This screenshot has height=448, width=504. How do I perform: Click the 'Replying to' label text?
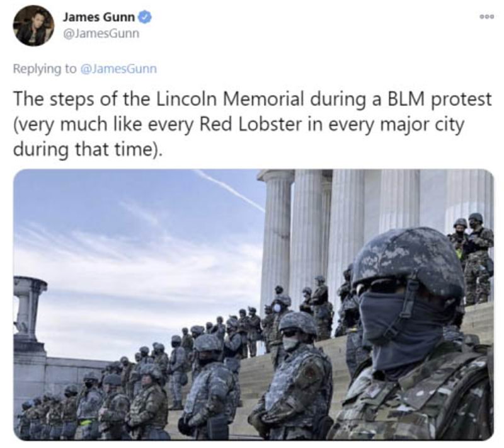click(45, 69)
